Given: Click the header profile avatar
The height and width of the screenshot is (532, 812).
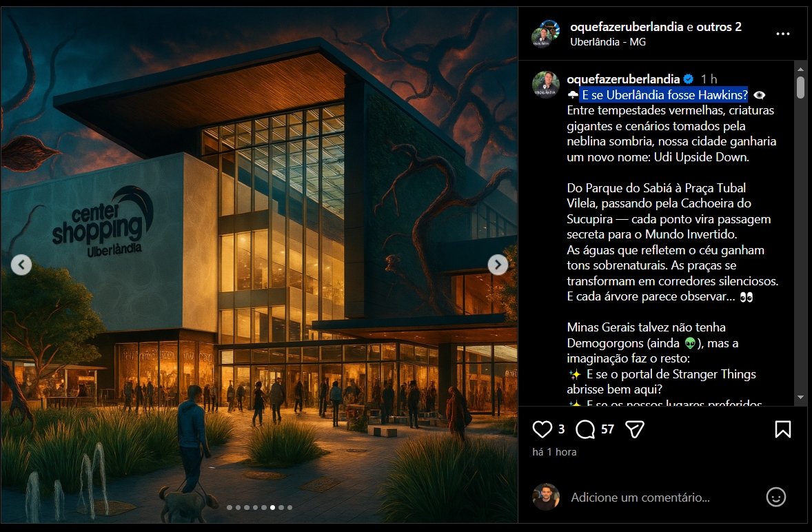Looking at the screenshot, I should pos(546,34).
